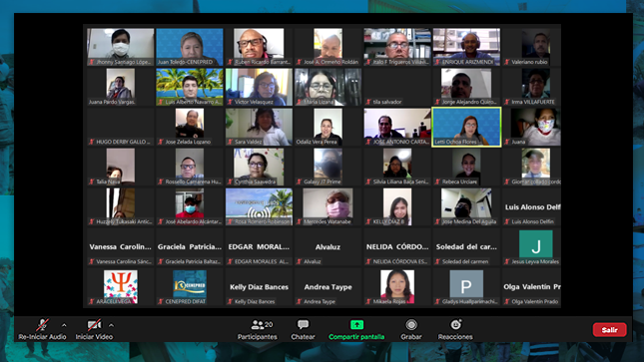The image size is (644, 362).
Task: Select the CENEPRED DIFAT logo tile
Action: [190, 283]
